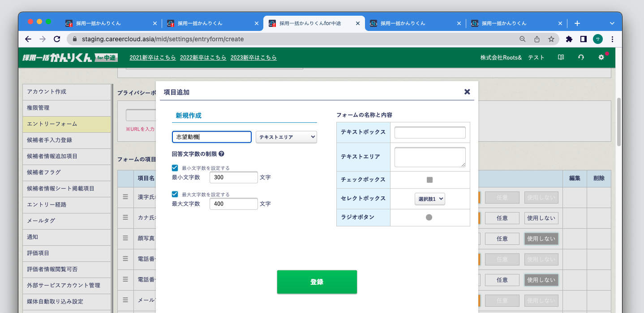The height and width of the screenshot is (313, 644).
Task: Click the 志望動機 item name input field
Action: [211, 137]
